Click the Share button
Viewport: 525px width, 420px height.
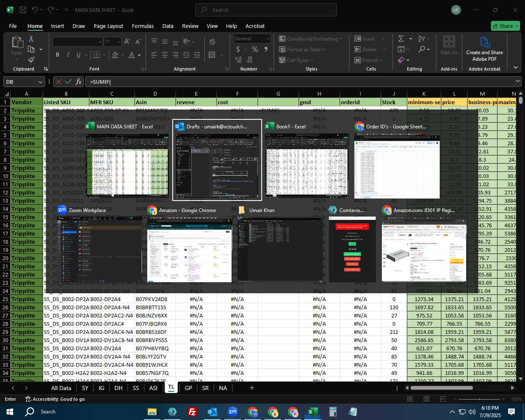(505, 26)
